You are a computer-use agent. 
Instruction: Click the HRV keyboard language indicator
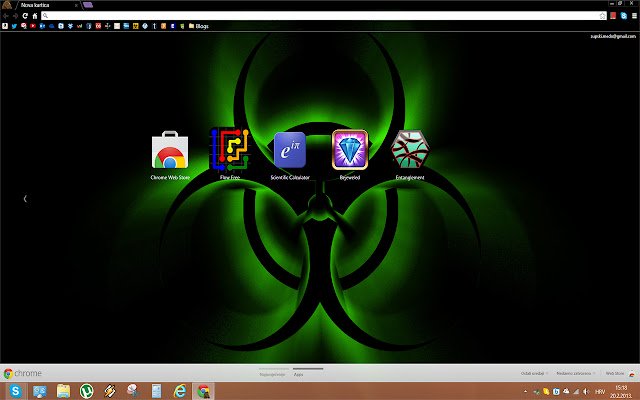pos(600,392)
